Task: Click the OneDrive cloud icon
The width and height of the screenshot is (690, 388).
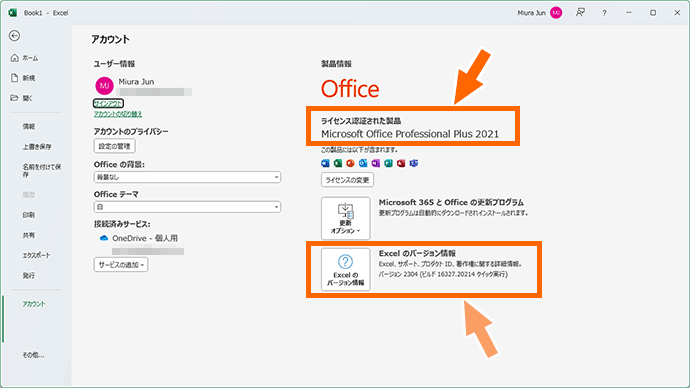Action: tap(104, 238)
